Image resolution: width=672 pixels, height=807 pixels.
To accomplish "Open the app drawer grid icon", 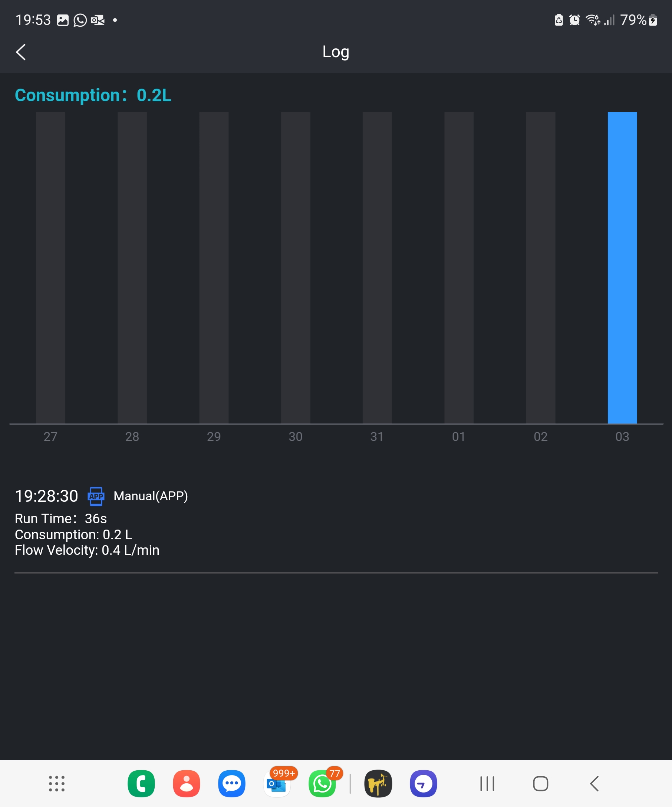I will (x=56, y=784).
